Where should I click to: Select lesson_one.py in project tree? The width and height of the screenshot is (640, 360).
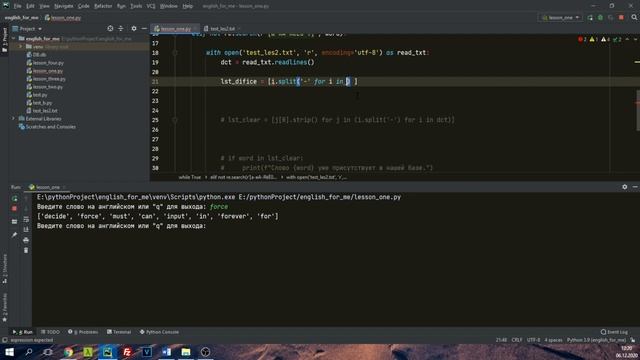(x=48, y=71)
